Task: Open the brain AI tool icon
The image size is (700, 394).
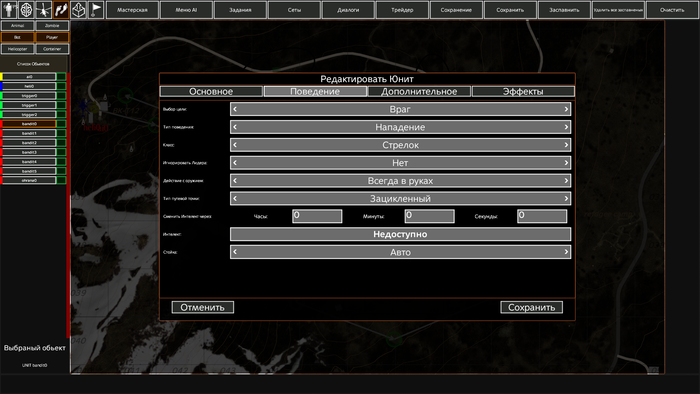Action: 26,9
